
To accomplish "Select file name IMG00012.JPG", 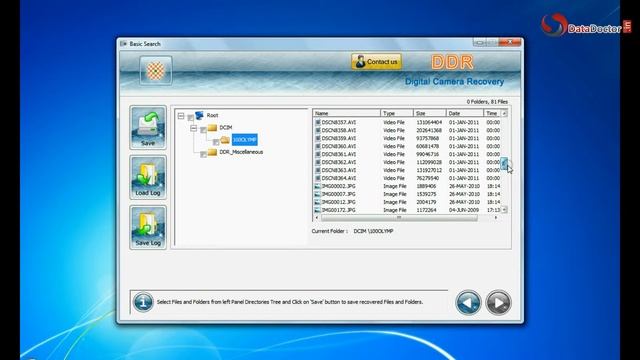I will (x=338, y=202).
